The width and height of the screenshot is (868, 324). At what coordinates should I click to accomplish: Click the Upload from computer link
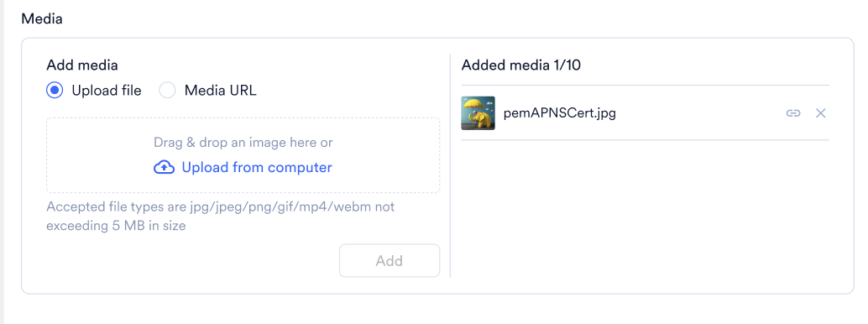(x=257, y=167)
